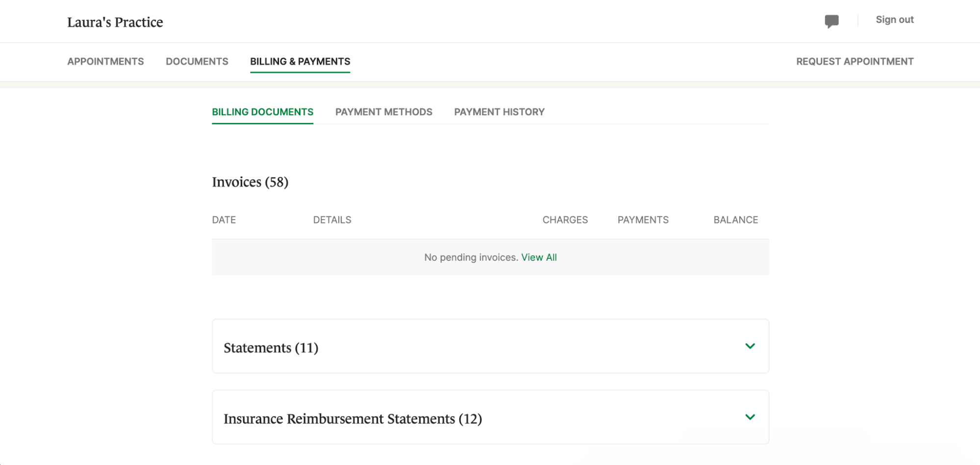This screenshot has width=980, height=465.
Task: Click the Invoices (58) heading
Action: pos(250,182)
